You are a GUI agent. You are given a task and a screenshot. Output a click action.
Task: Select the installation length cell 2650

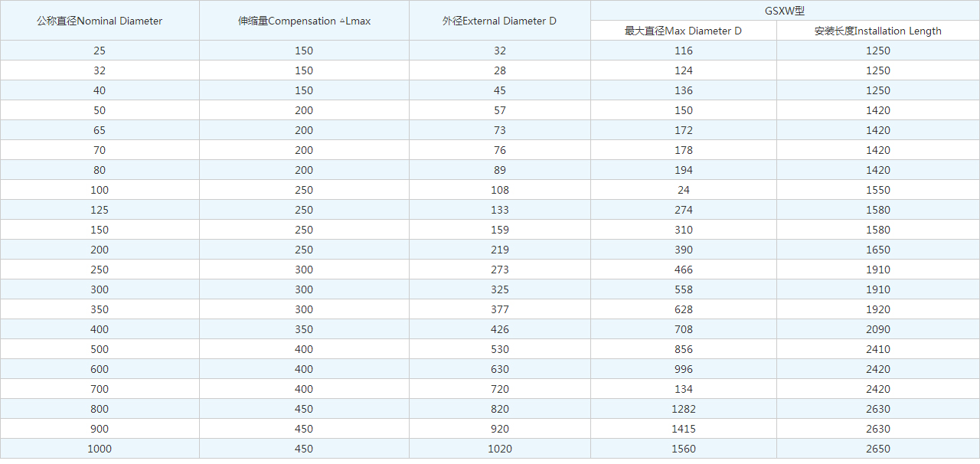[x=877, y=449]
